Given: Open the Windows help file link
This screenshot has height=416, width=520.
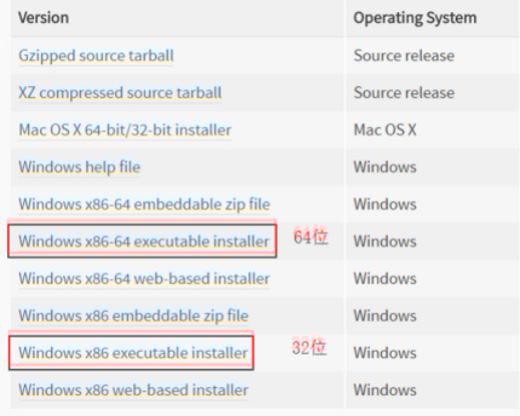Looking at the screenshot, I should (x=79, y=167).
